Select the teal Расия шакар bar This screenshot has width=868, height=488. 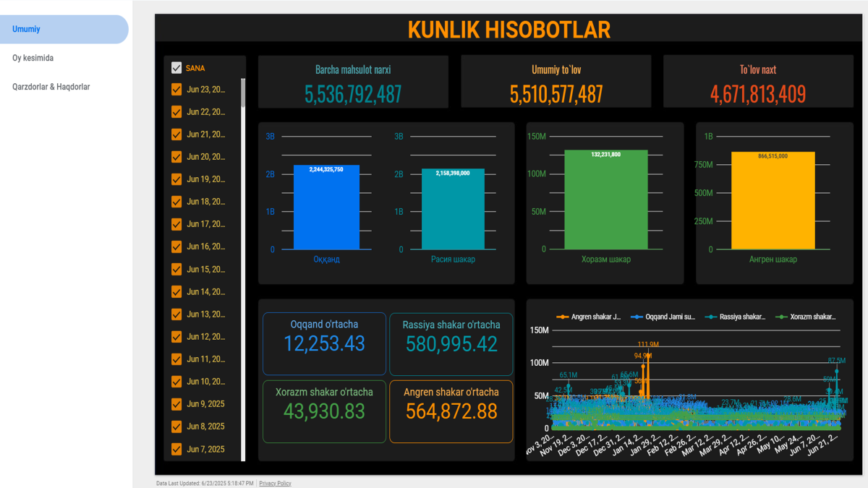tap(453, 211)
